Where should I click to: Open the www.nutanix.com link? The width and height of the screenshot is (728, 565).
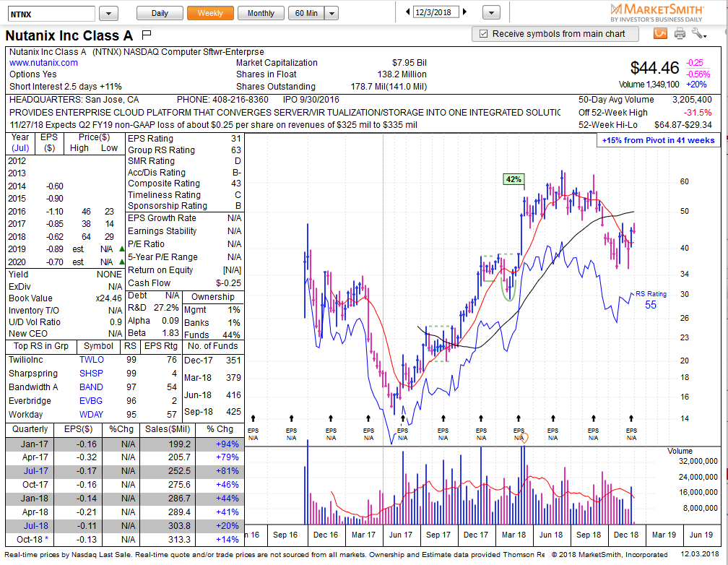pos(43,63)
